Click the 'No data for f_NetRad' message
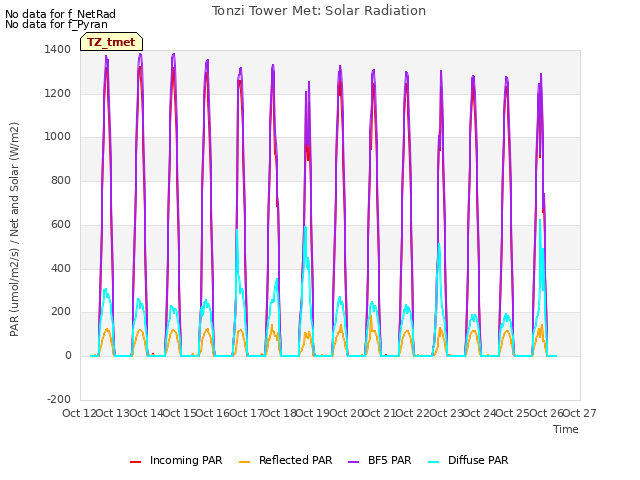640x480 pixels. (x=60, y=14)
